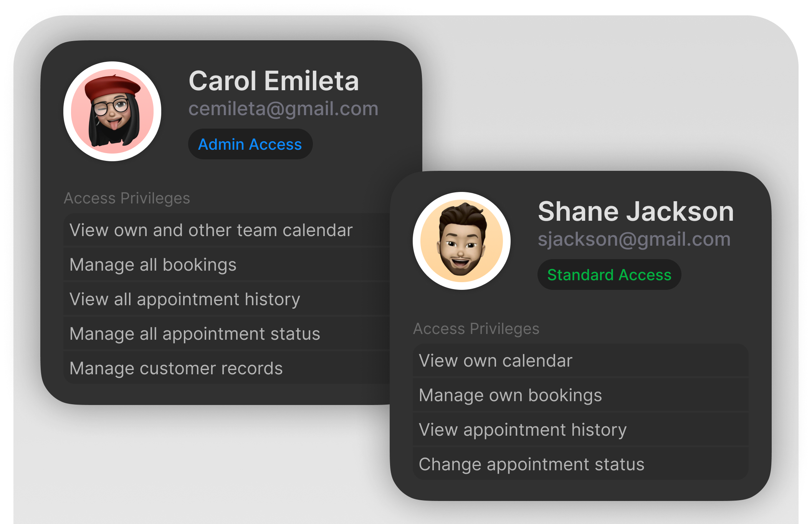Click the Admin Access badge
The image size is (812, 524).
(x=250, y=144)
